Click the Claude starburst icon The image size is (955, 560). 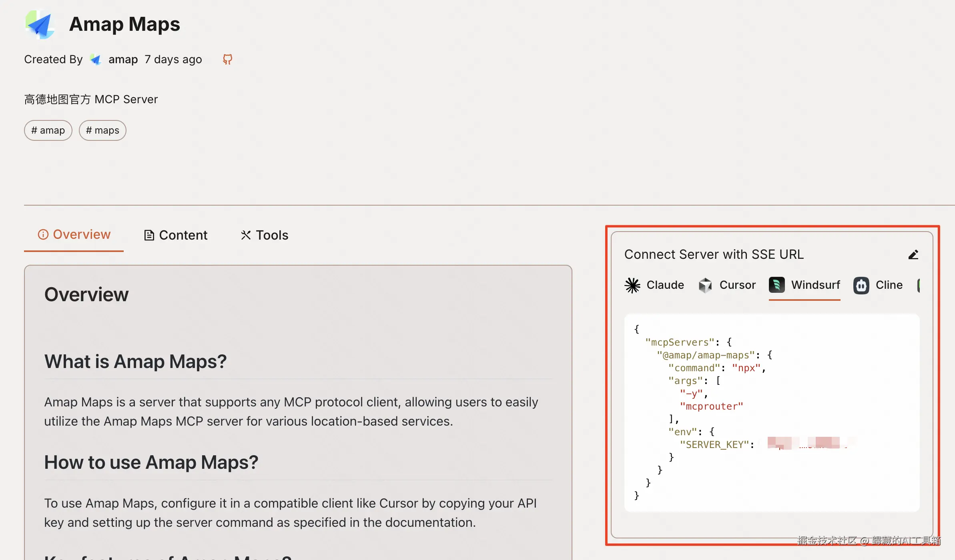click(632, 285)
